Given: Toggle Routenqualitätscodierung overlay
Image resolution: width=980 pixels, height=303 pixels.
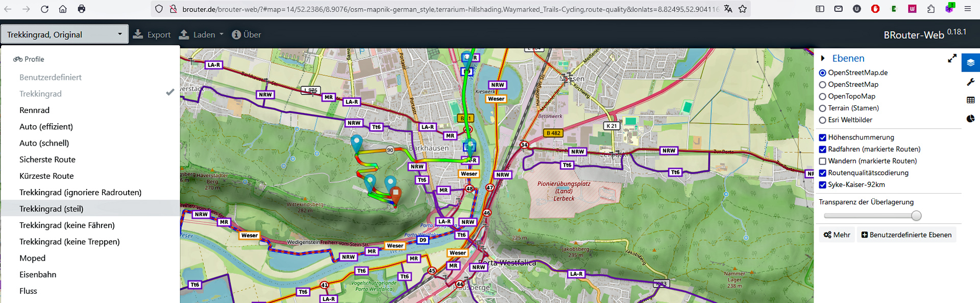Looking at the screenshot, I should coord(822,173).
